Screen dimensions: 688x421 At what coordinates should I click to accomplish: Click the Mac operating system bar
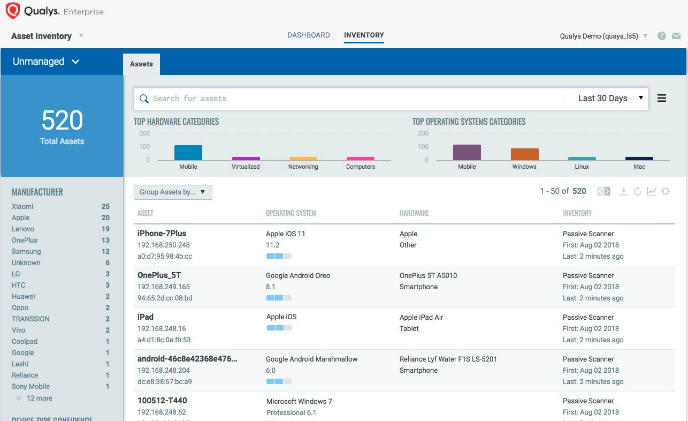click(639, 158)
